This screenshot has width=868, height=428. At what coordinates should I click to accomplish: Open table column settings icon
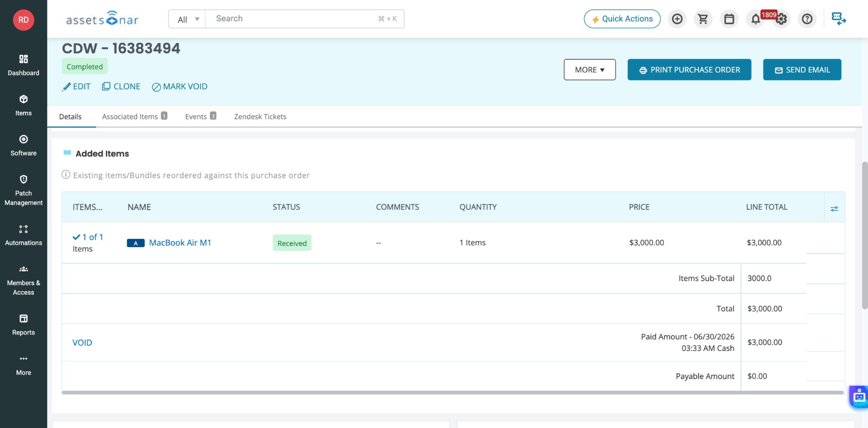[834, 208]
